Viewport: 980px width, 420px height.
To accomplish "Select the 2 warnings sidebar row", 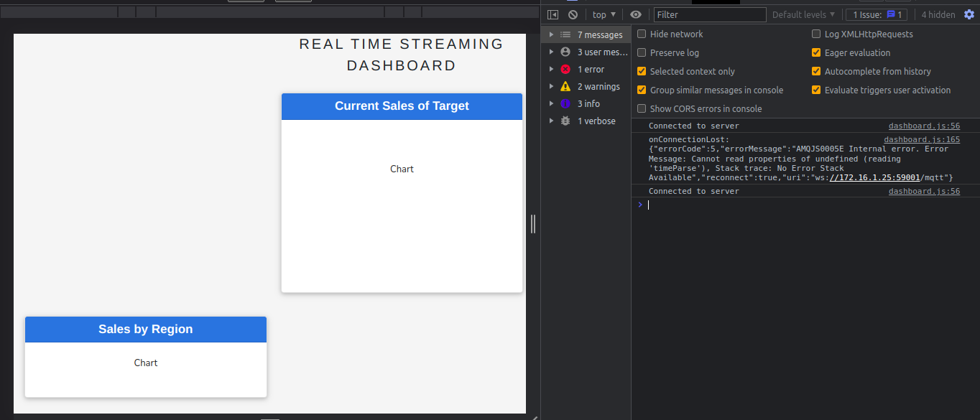I will click(586, 86).
